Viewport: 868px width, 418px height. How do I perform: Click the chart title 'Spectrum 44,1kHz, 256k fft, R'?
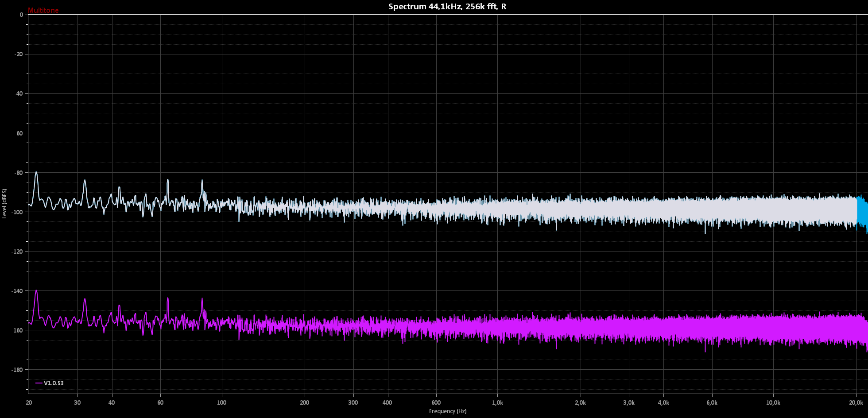tap(447, 7)
